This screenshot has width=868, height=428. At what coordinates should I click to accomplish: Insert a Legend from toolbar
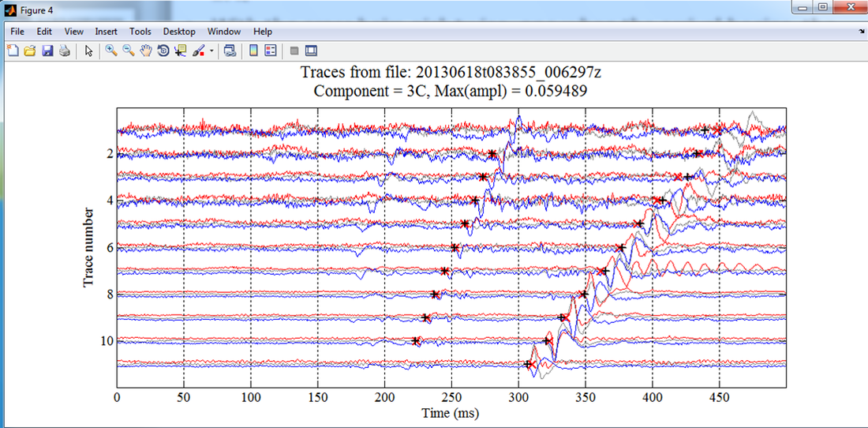pos(271,51)
